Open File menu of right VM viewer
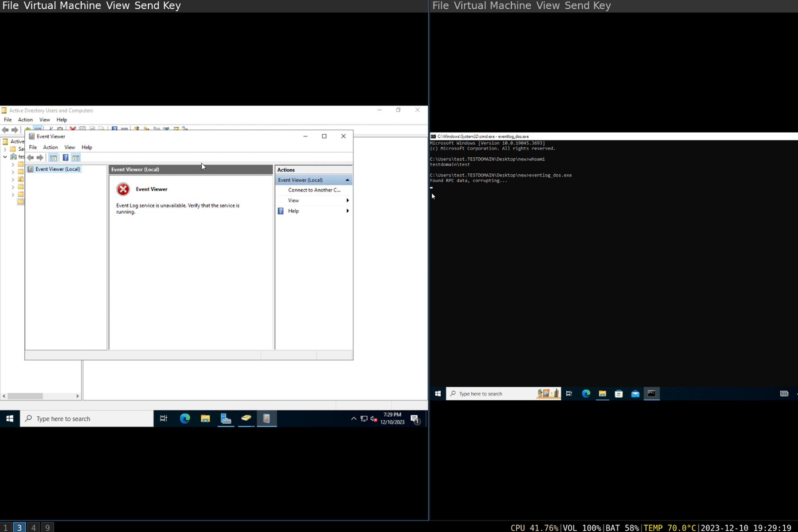Viewport: 798px width, 532px height. pyautogui.click(x=441, y=6)
